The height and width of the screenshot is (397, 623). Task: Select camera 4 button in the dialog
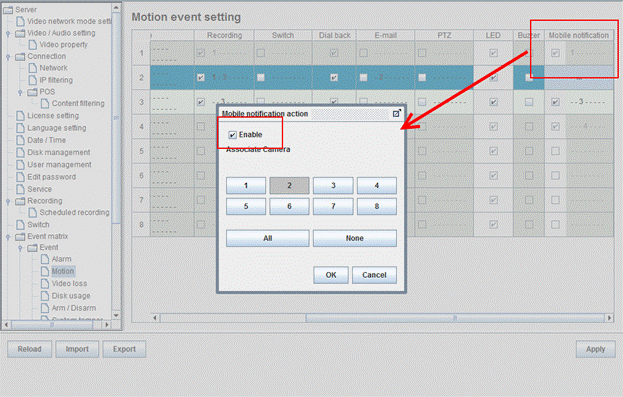click(x=377, y=186)
